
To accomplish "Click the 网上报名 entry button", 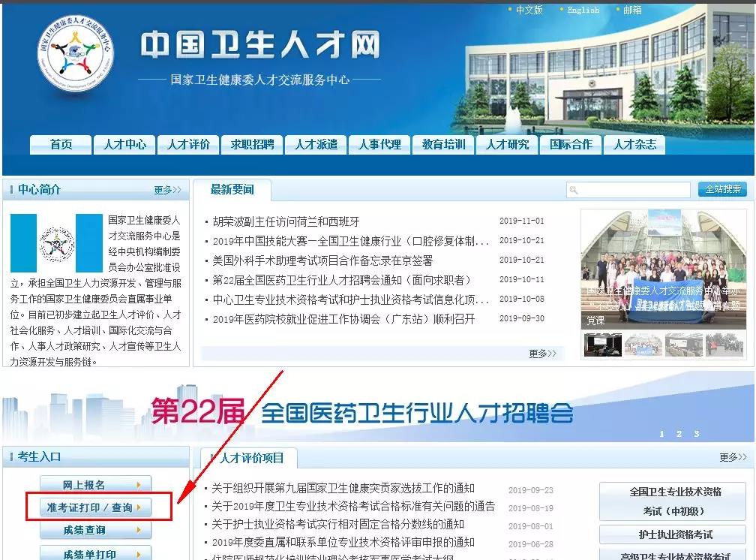I will 96,485.
